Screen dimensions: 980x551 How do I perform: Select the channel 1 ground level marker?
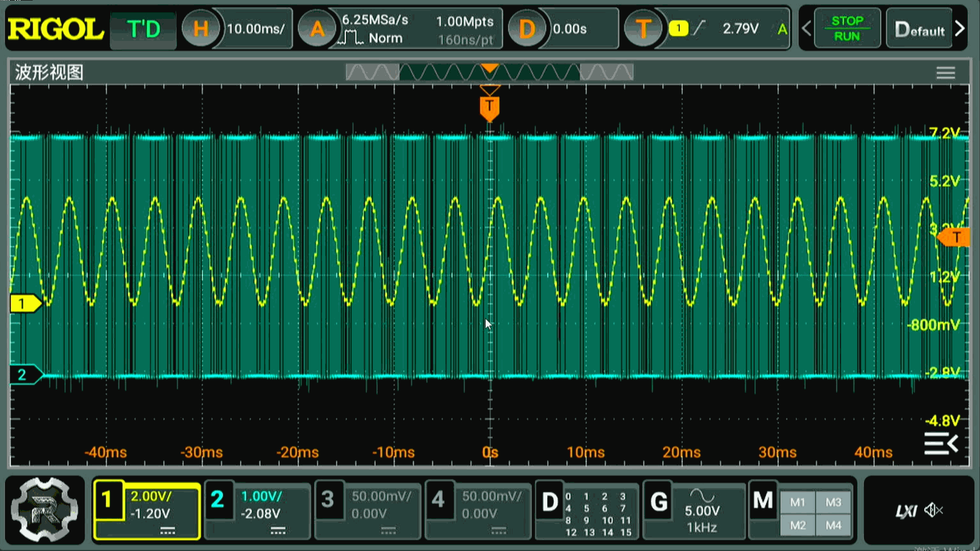25,304
